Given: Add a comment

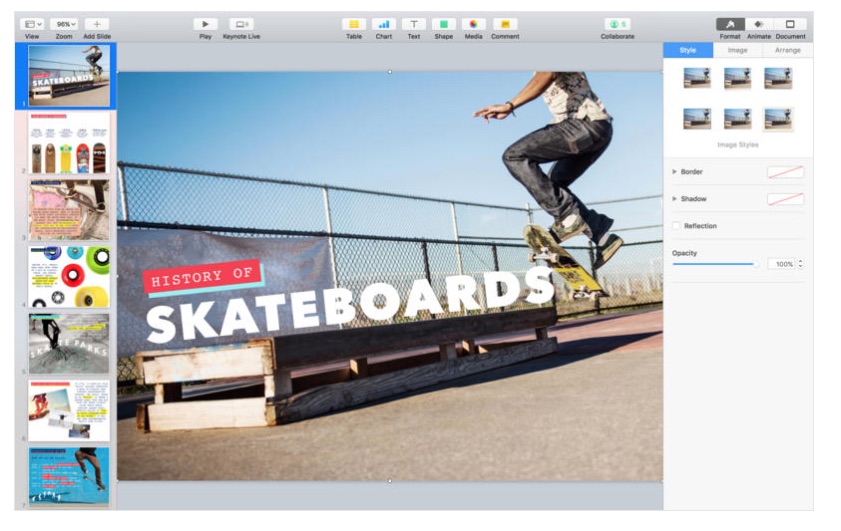Looking at the screenshot, I should pos(505,24).
